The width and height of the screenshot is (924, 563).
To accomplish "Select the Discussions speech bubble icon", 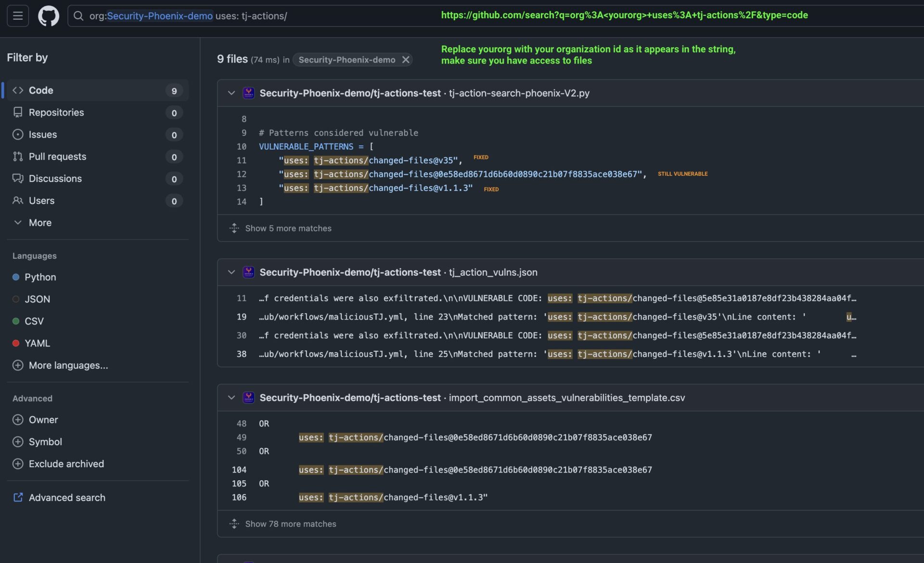I will coord(17,179).
